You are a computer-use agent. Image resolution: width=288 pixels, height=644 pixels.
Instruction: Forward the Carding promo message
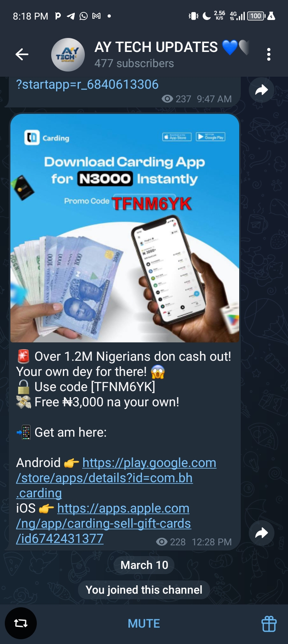262,533
